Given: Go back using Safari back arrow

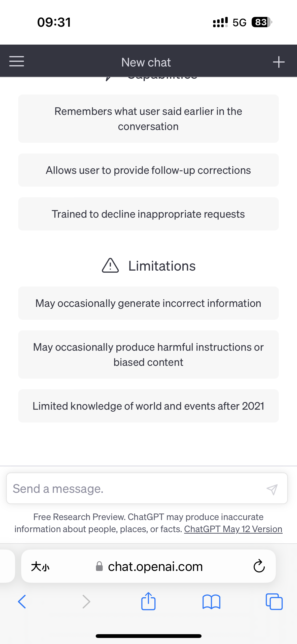Looking at the screenshot, I should click(x=22, y=602).
